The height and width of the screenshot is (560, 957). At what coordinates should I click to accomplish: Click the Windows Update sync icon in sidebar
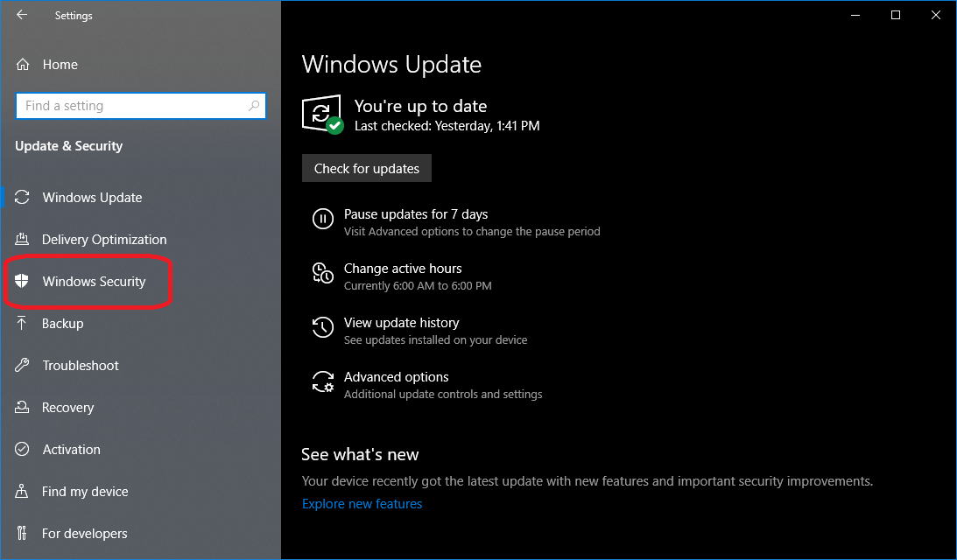point(22,197)
